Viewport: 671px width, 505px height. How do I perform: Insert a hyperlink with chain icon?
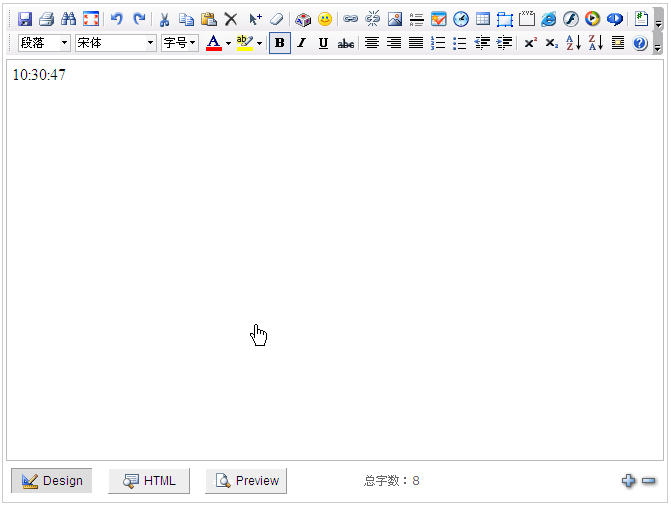point(350,19)
